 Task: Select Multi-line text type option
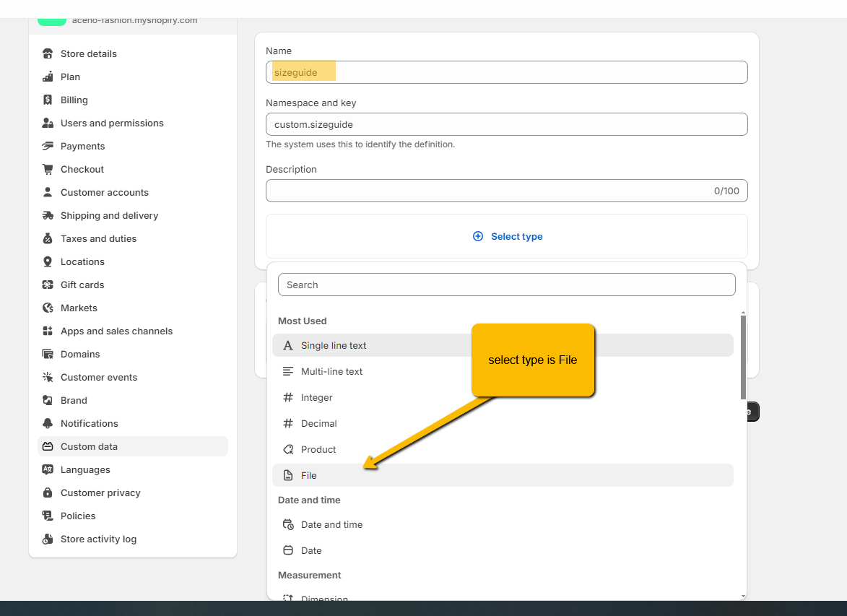coord(331,371)
